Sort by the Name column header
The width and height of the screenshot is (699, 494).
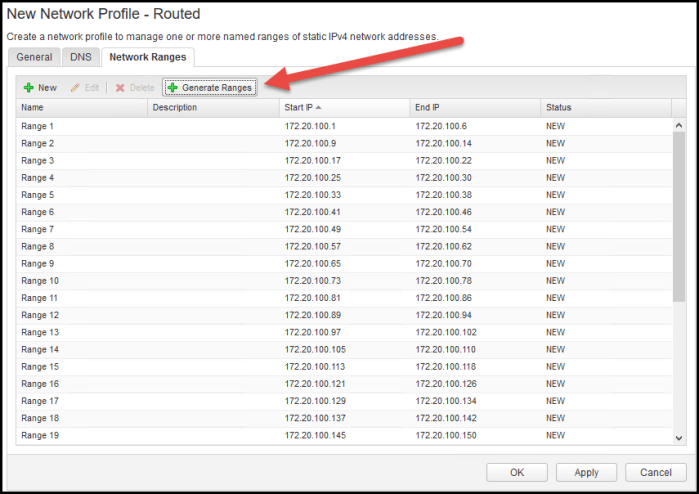pyautogui.click(x=82, y=107)
